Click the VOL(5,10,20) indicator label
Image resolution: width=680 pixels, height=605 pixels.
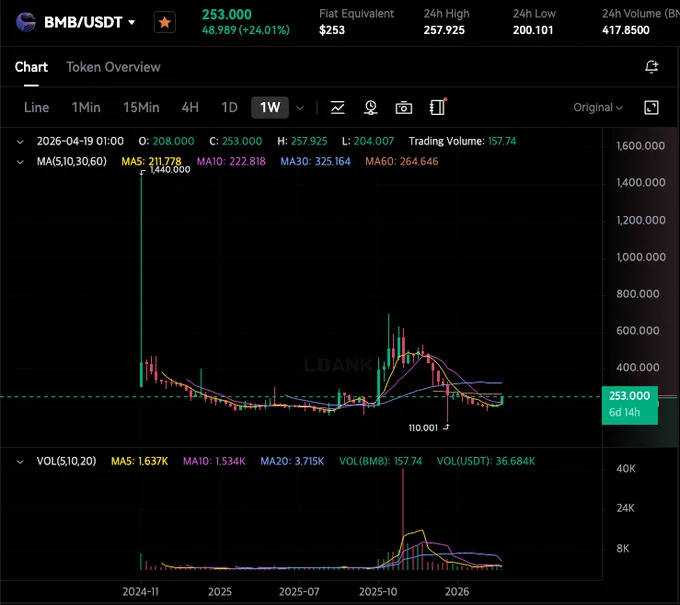coord(66,461)
